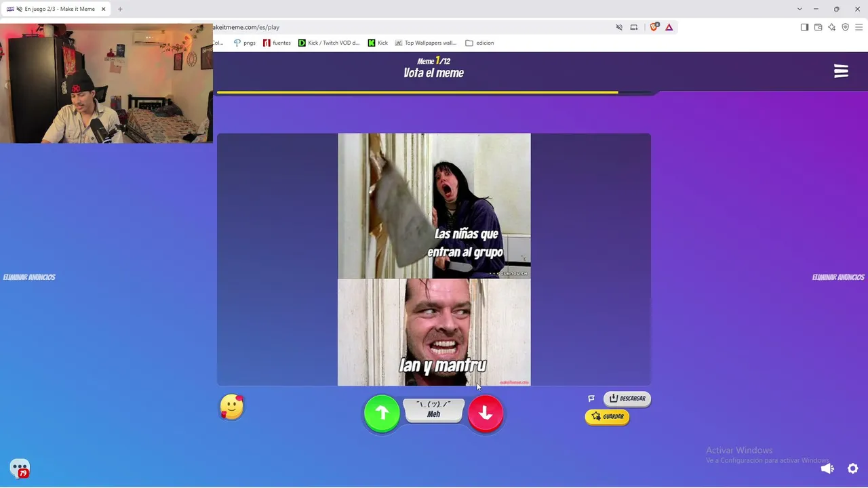Open a new browser tab
The image size is (868, 488).
pos(120,9)
